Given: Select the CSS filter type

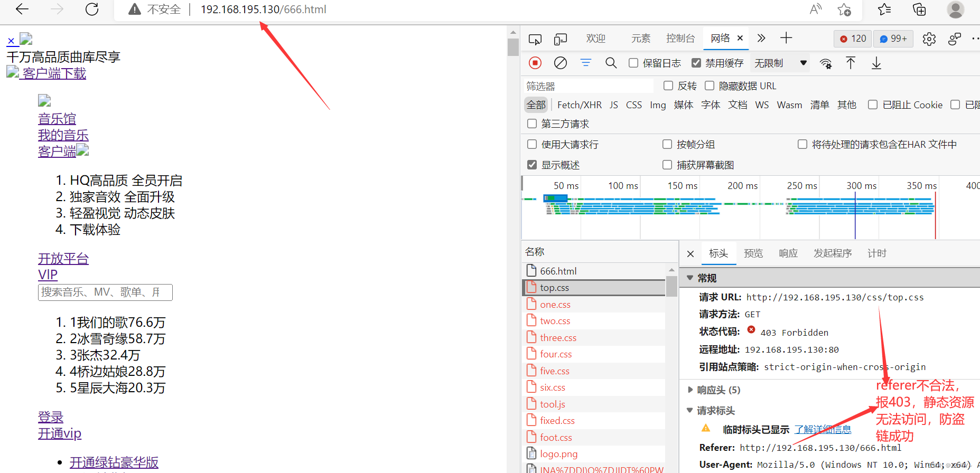Looking at the screenshot, I should coord(634,105).
